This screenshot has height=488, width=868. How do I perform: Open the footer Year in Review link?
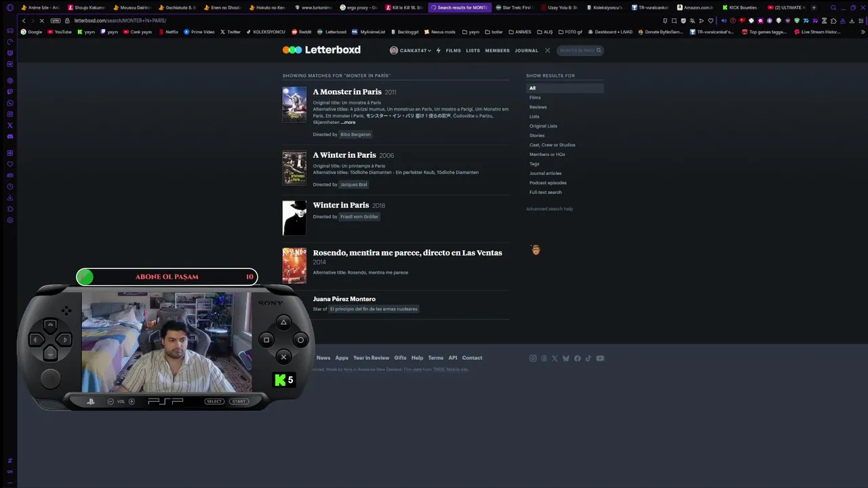pyautogui.click(x=371, y=358)
